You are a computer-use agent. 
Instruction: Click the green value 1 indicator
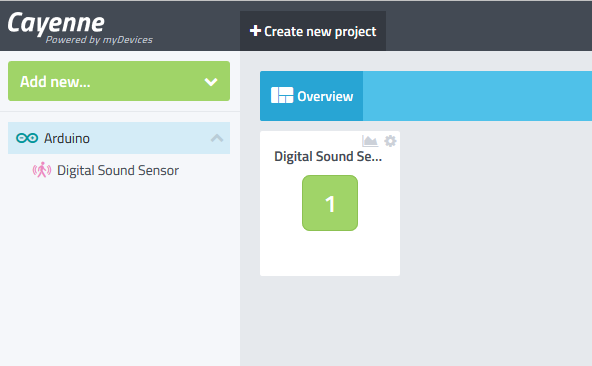pyautogui.click(x=330, y=203)
